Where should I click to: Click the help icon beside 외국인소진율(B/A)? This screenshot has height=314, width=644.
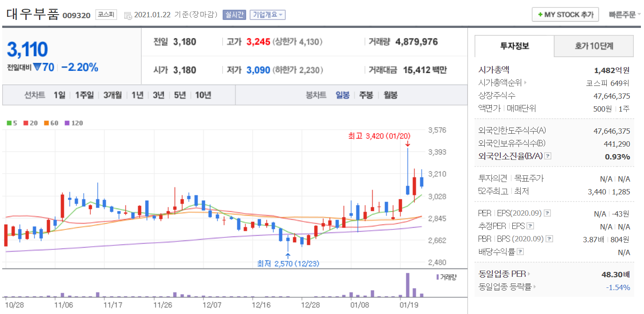pos(548,156)
